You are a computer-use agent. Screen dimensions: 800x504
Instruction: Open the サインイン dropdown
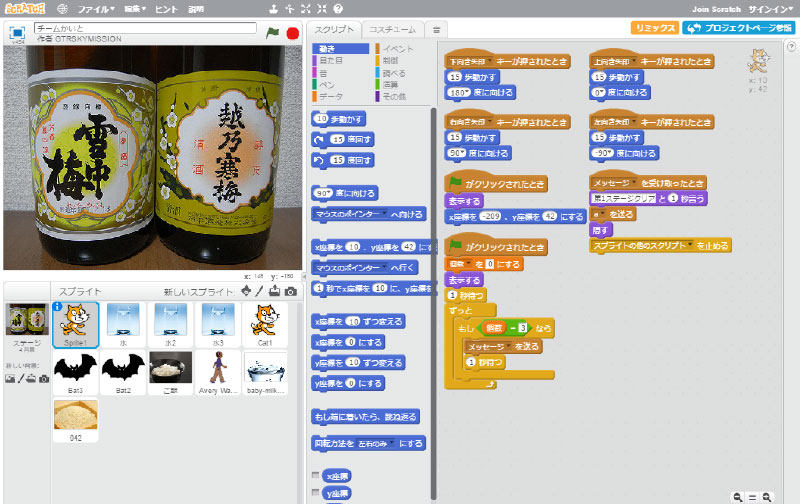tap(771, 9)
